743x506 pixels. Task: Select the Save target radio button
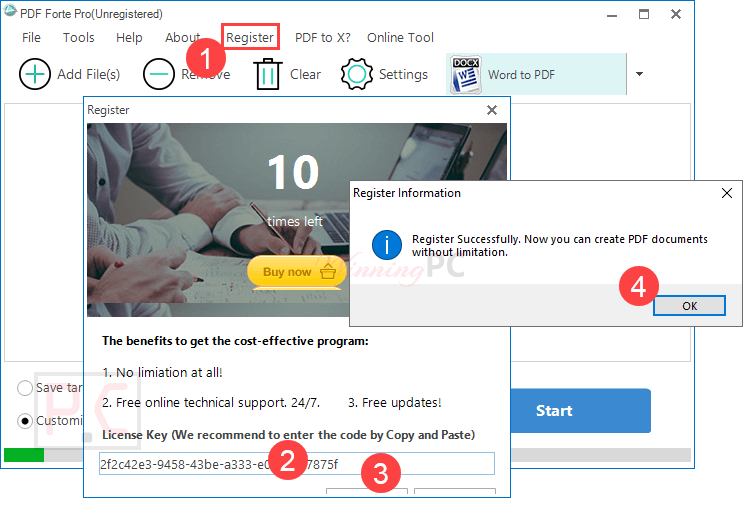click(25, 388)
